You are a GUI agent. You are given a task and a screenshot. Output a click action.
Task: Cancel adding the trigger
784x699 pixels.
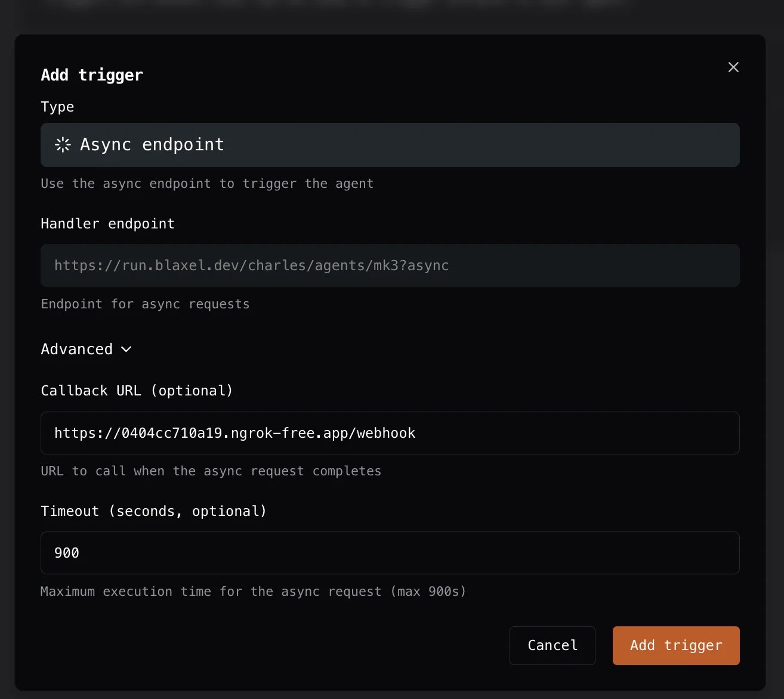point(552,645)
